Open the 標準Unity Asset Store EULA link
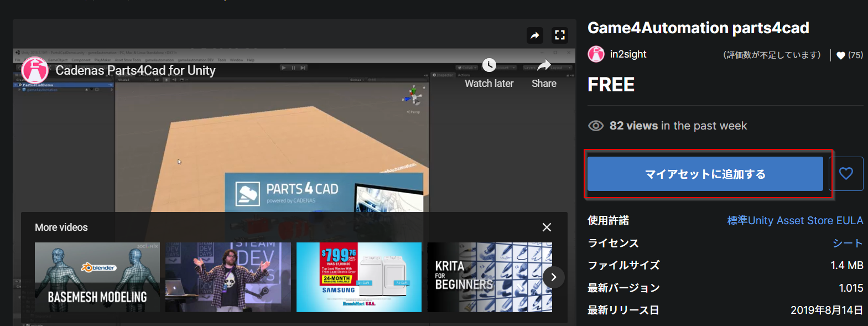This screenshot has width=868, height=326. coord(795,220)
